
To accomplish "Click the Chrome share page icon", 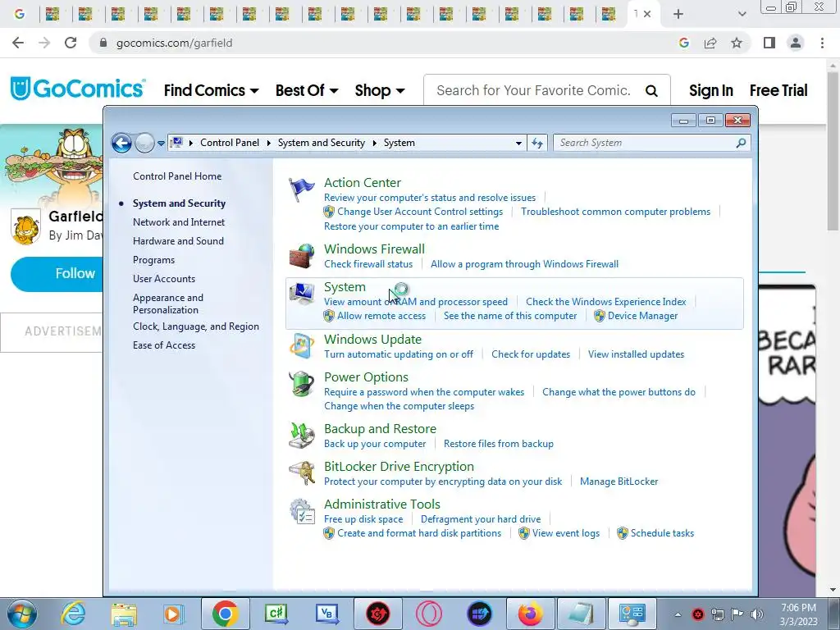I will [x=710, y=43].
